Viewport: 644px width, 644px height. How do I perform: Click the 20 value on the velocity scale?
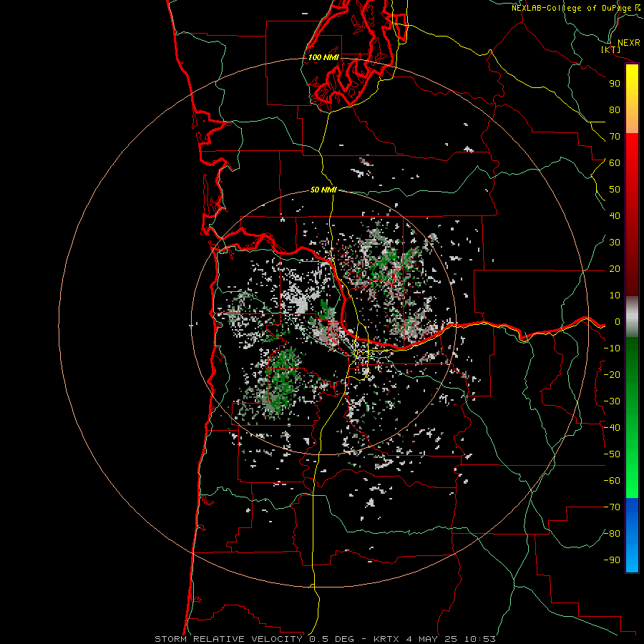(615, 269)
